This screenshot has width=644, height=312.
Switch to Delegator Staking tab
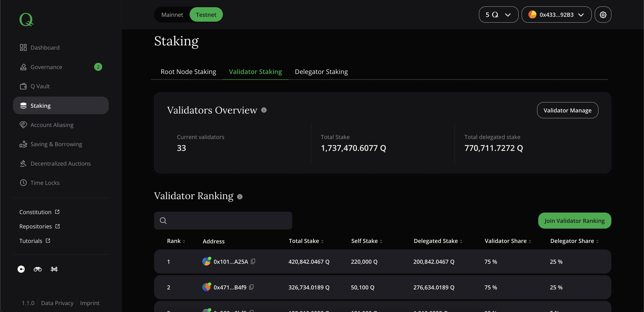[321, 72]
